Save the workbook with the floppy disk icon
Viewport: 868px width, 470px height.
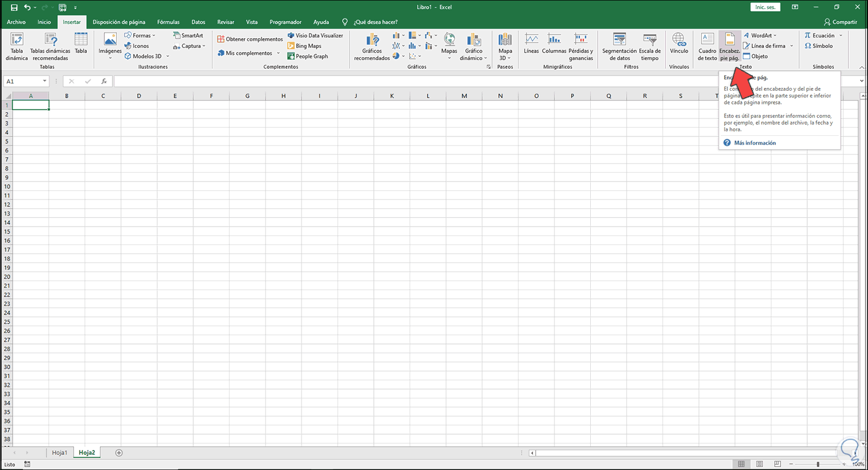[14, 8]
